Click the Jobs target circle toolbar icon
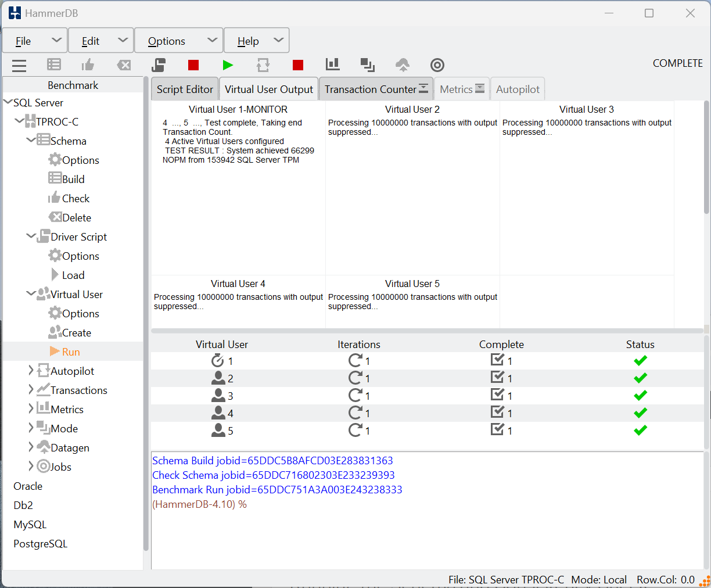711x588 pixels. [437, 65]
